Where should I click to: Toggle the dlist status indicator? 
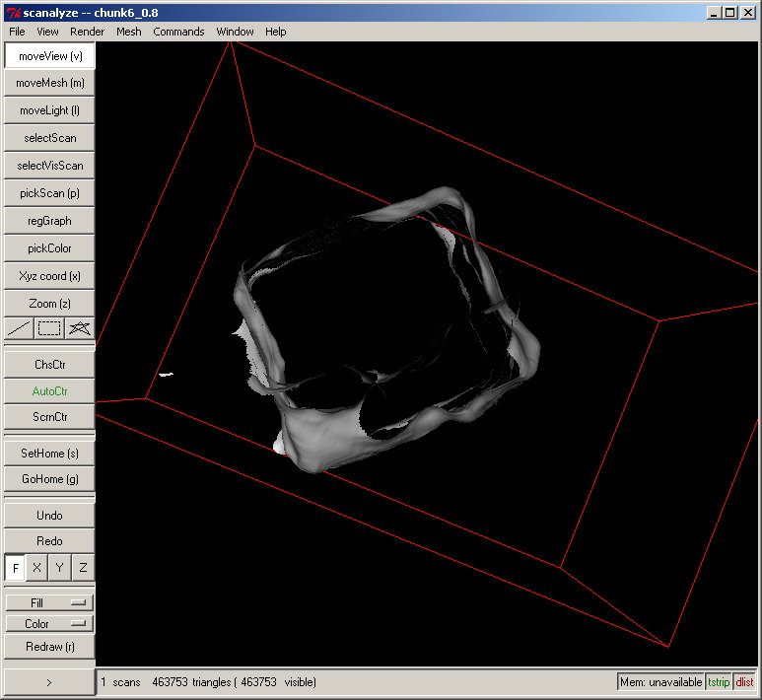(744, 682)
